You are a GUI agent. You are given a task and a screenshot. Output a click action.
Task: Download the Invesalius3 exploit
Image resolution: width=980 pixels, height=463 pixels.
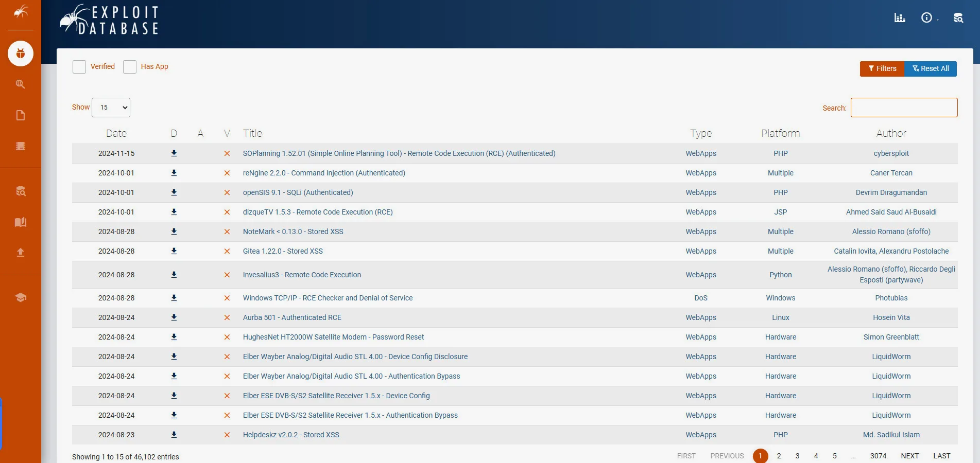[x=174, y=275]
